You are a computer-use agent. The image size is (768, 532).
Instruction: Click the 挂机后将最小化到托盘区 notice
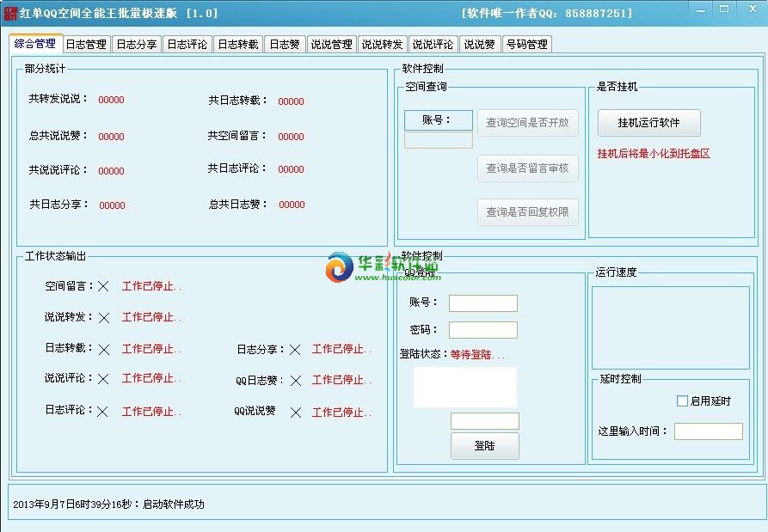point(654,154)
